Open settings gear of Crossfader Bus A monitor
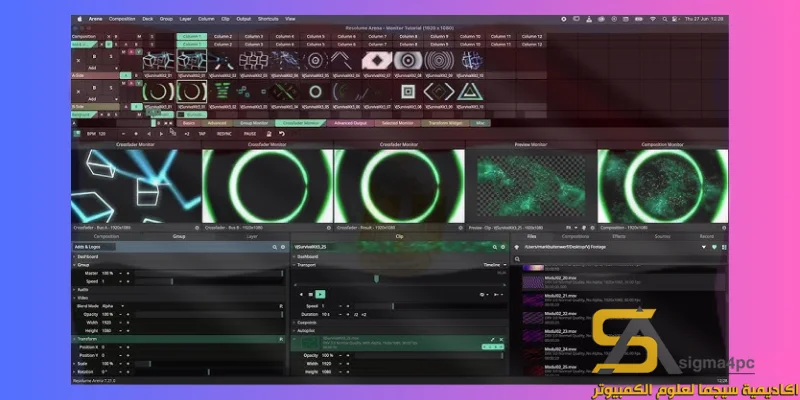Image resolution: width=800 pixels, height=400 pixels. tap(197, 228)
